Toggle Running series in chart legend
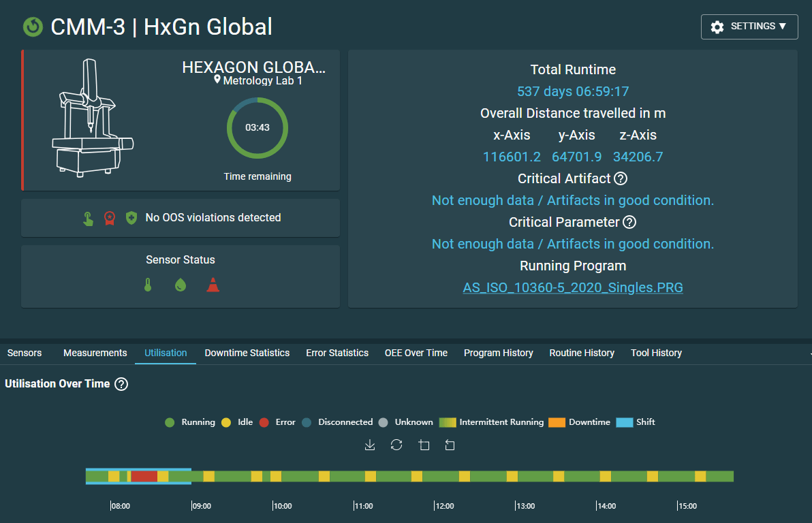 click(x=190, y=422)
